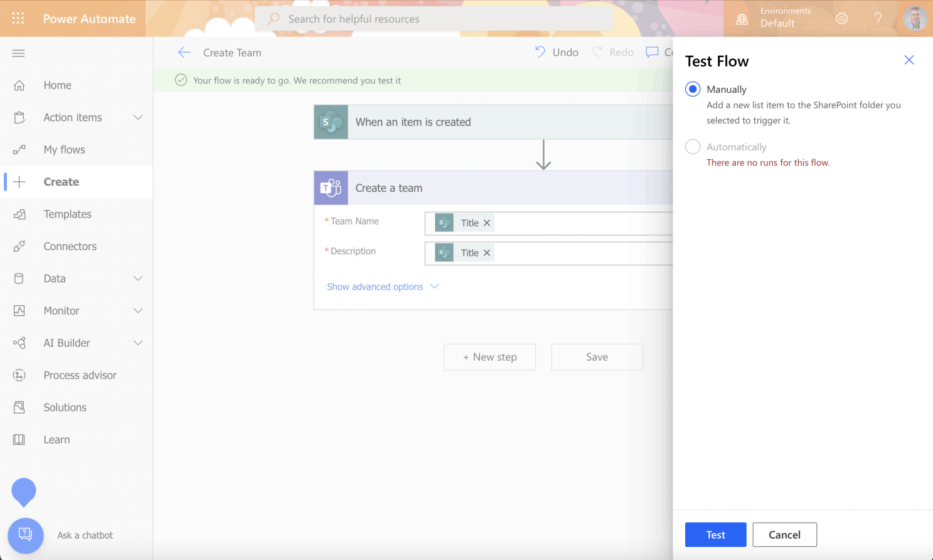
Task: Select the Manually radio option
Action: coord(693,89)
